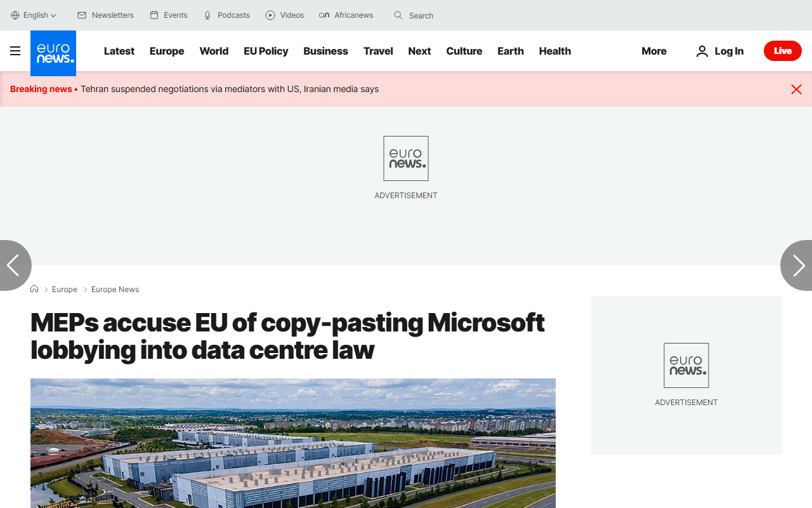Image resolution: width=812 pixels, height=508 pixels.
Task: Click the Africanews logo icon
Action: tap(324, 15)
